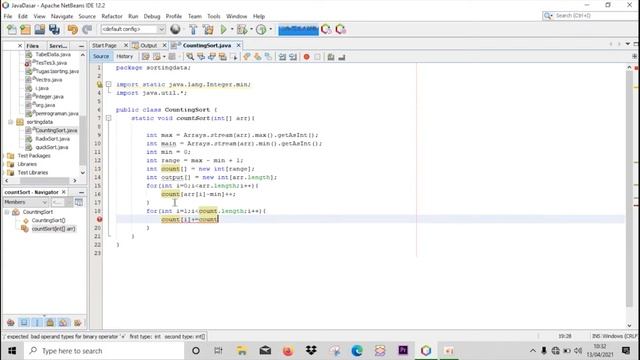
Task: Collapse CountingSort class node in Navigator
Action: pyautogui.click(x=7, y=212)
